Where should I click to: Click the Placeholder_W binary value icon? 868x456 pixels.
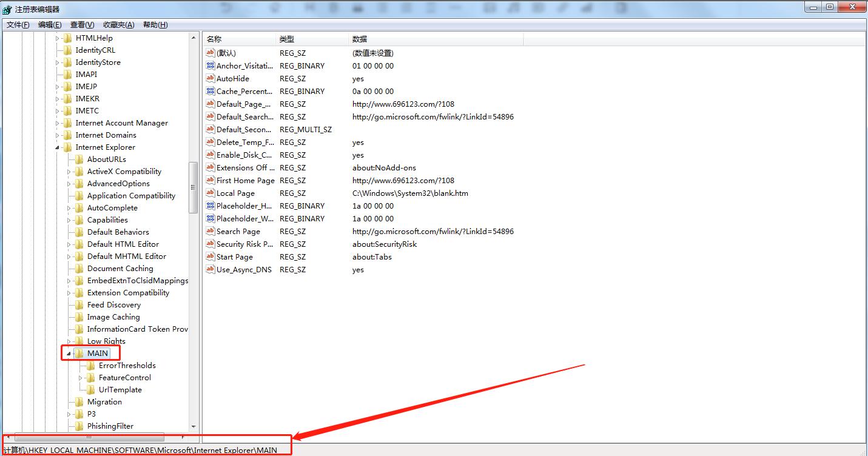coord(210,218)
